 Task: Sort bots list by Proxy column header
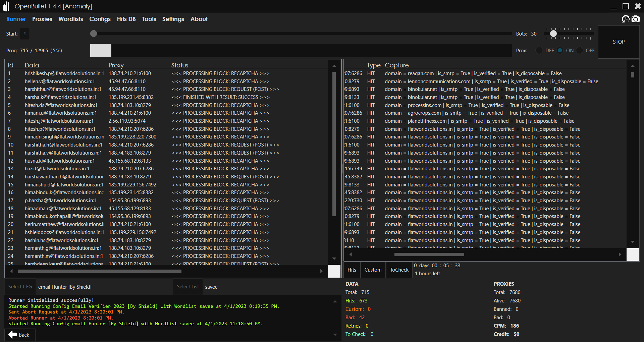[x=116, y=65]
